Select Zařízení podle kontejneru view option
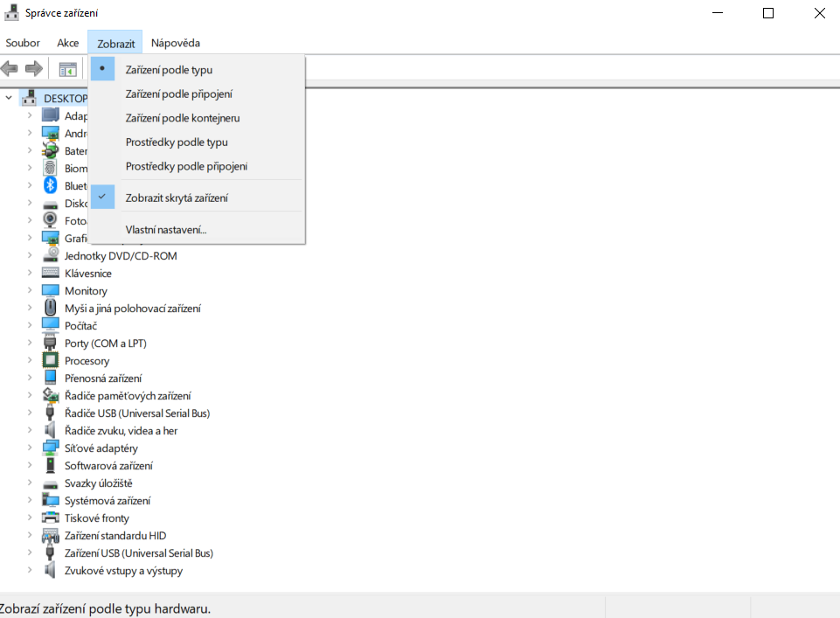840x618 pixels. 198,118
